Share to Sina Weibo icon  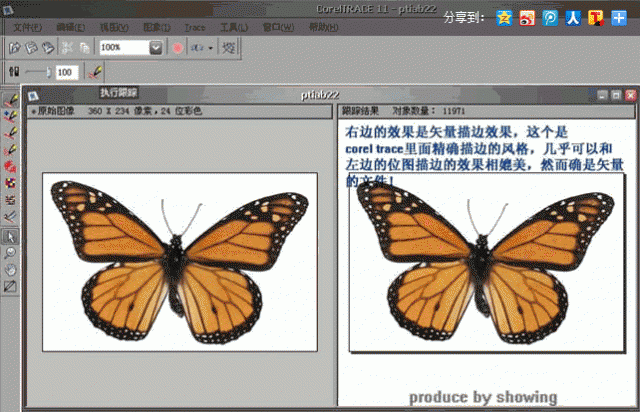(528, 17)
